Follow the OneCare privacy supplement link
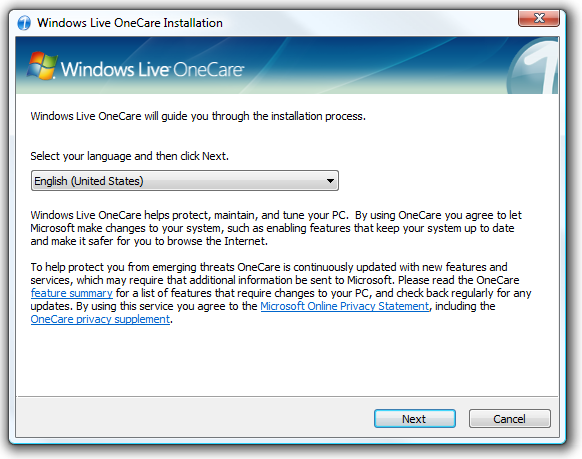The height and width of the screenshot is (459, 582). (x=100, y=319)
